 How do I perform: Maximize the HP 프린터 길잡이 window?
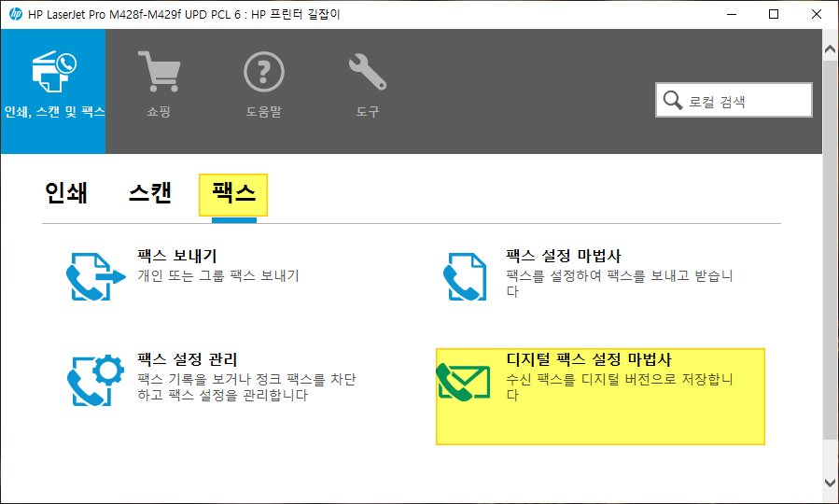point(773,14)
